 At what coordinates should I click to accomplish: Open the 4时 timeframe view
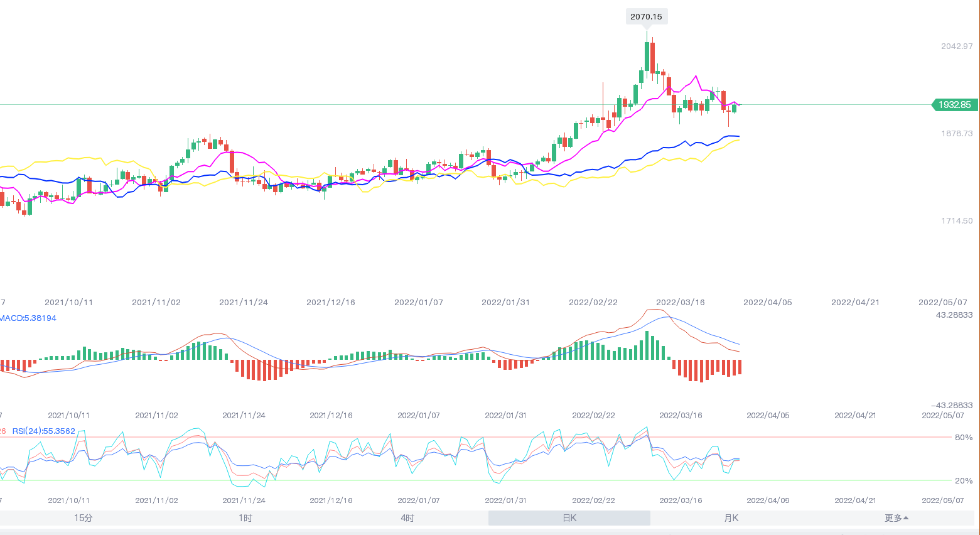(407, 518)
